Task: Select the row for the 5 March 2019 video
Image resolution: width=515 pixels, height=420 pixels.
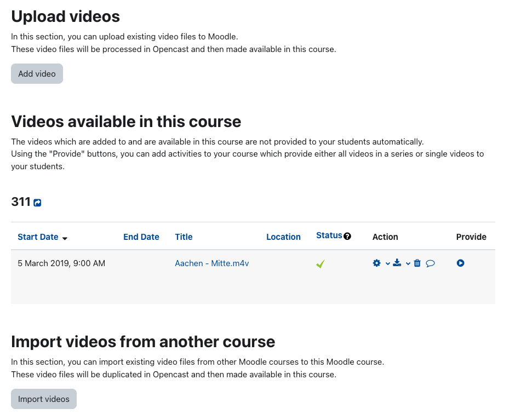Action: tap(62, 263)
